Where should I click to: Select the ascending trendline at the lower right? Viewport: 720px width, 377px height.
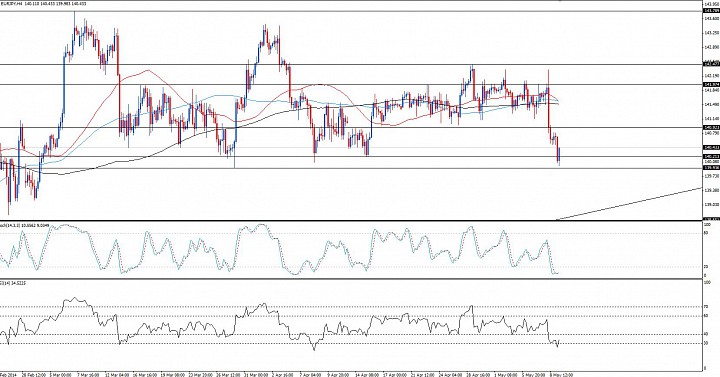tap(629, 204)
